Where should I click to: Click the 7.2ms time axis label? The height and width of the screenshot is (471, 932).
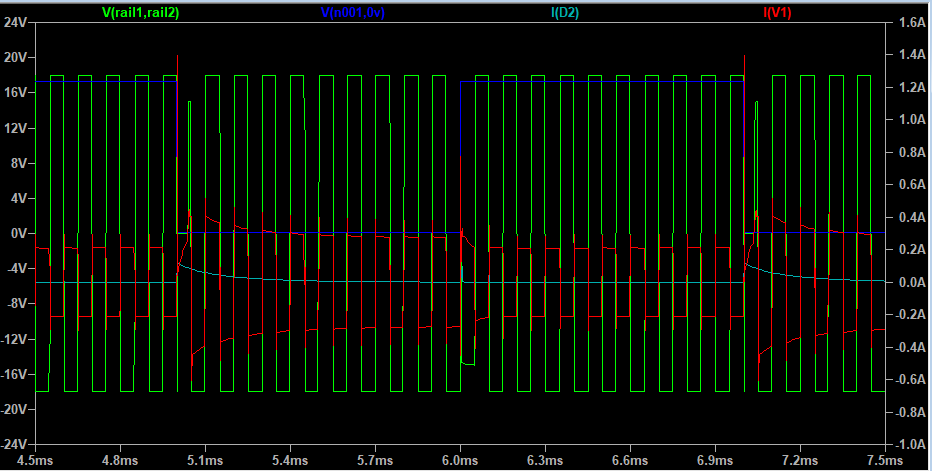tap(800, 460)
